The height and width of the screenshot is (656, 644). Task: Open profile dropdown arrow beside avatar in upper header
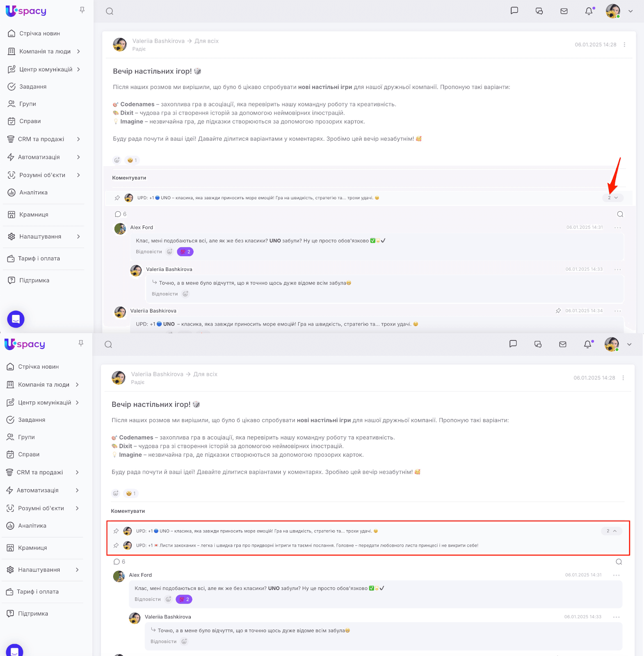click(x=630, y=11)
